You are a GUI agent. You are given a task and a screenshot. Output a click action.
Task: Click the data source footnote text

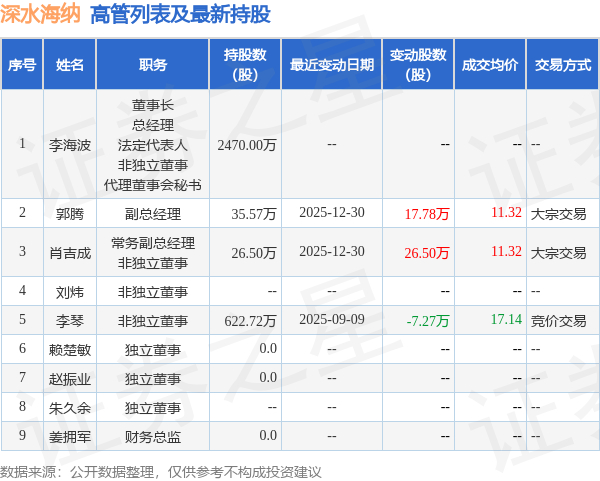pyautogui.click(x=161, y=472)
